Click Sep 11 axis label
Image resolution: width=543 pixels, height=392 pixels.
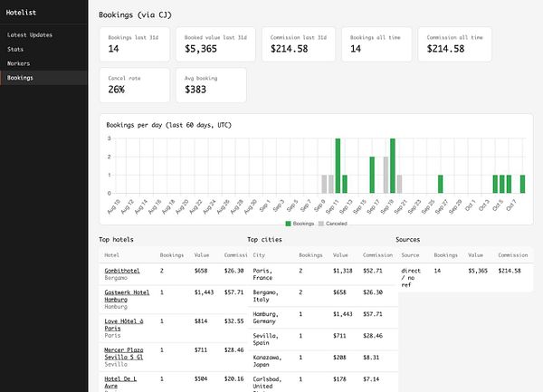tap(332, 206)
